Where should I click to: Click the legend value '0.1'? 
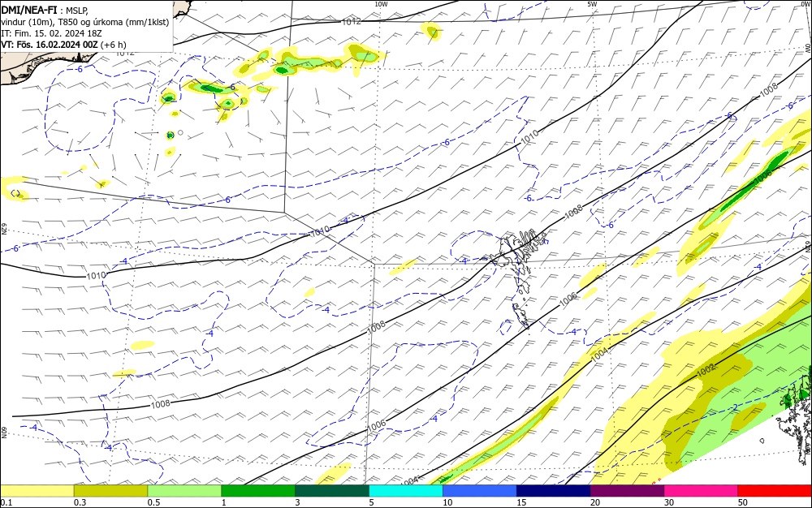(6, 502)
